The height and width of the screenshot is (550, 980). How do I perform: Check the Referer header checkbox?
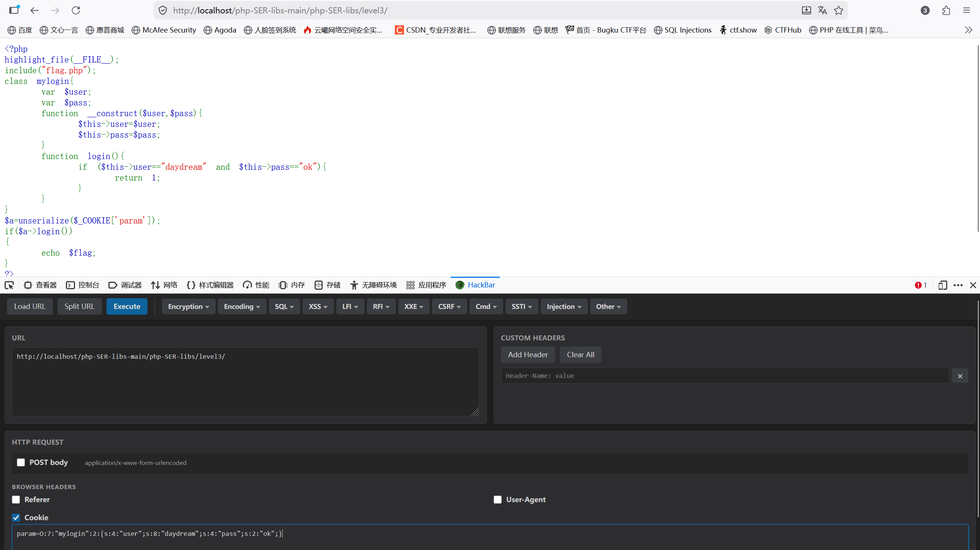16,500
